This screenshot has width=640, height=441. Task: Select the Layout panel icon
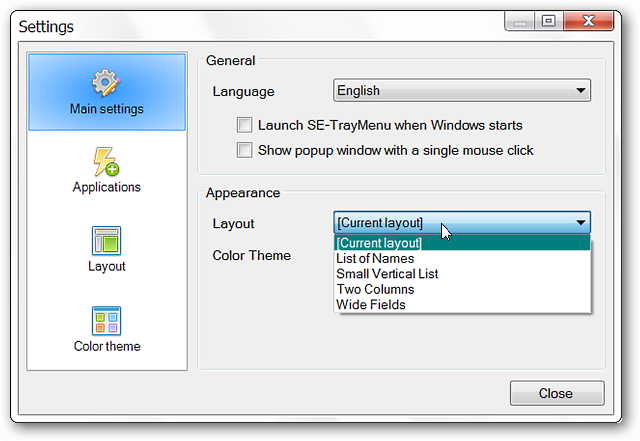pyautogui.click(x=106, y=241)
